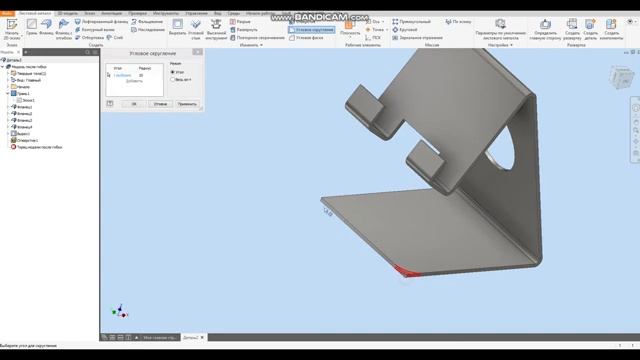Click the search icon in browser header
The image size is (640, 360).
[x=87, y=52]
